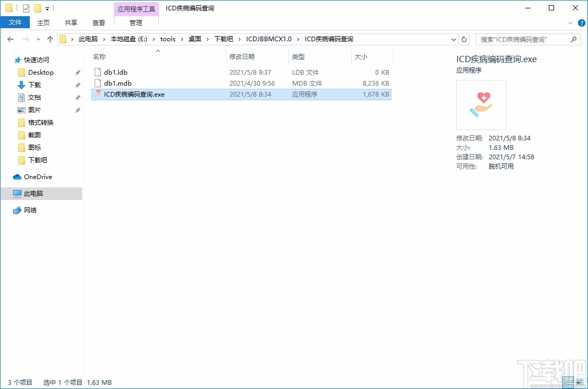Viewport: 588px width, 389px height.
Task: Navigate to 桌面 via breadcrumb
Action: tap(194, 39)
